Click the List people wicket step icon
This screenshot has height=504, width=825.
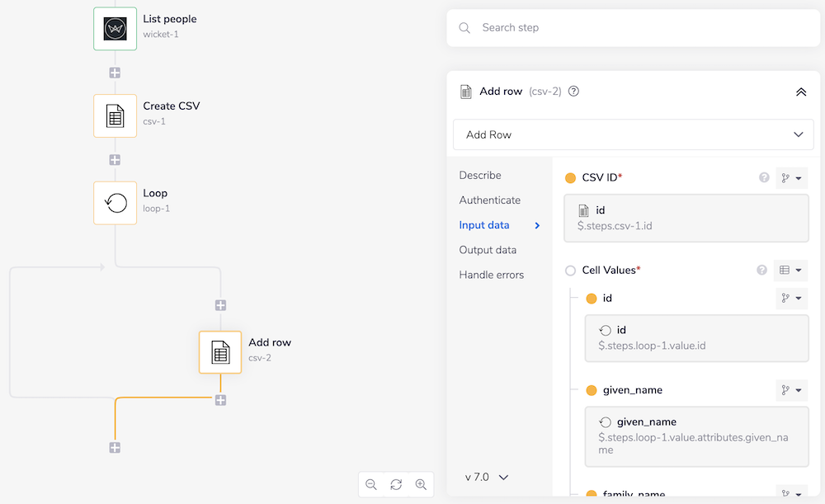[x=115, y=29]
